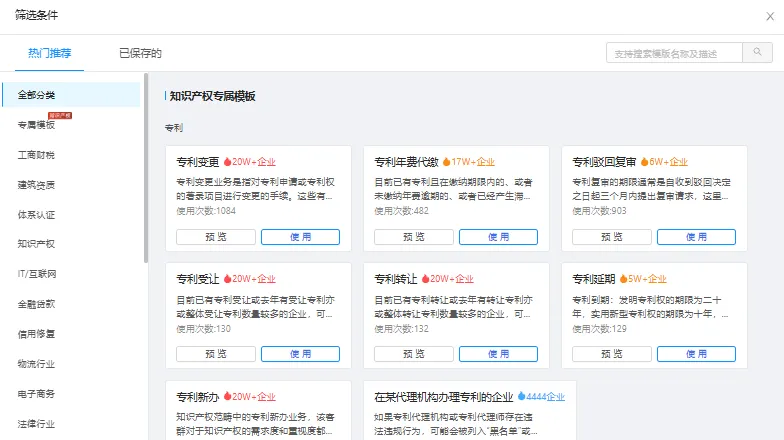Click the 专利驳回复审 card title
784x440 pixels.
pyautogui.click(x=604, y=162)
